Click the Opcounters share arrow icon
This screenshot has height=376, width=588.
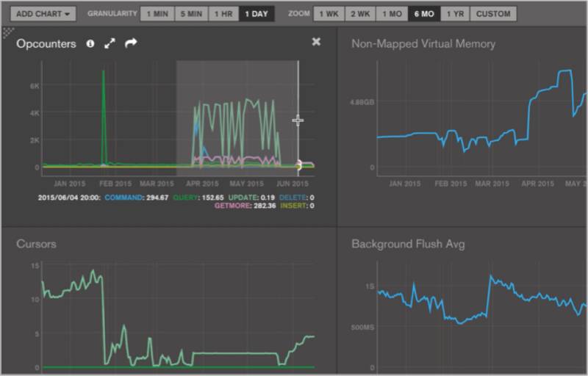point(131,43)
